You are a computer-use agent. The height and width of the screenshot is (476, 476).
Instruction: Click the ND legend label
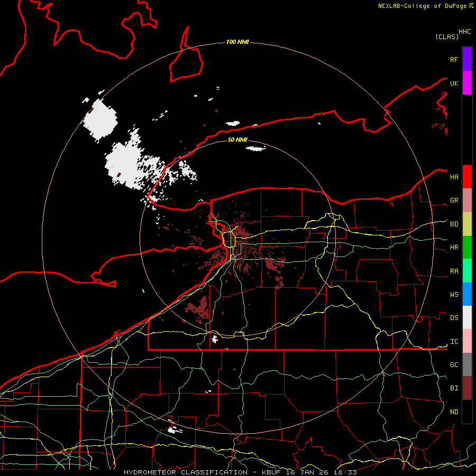[x=454, y=412]
